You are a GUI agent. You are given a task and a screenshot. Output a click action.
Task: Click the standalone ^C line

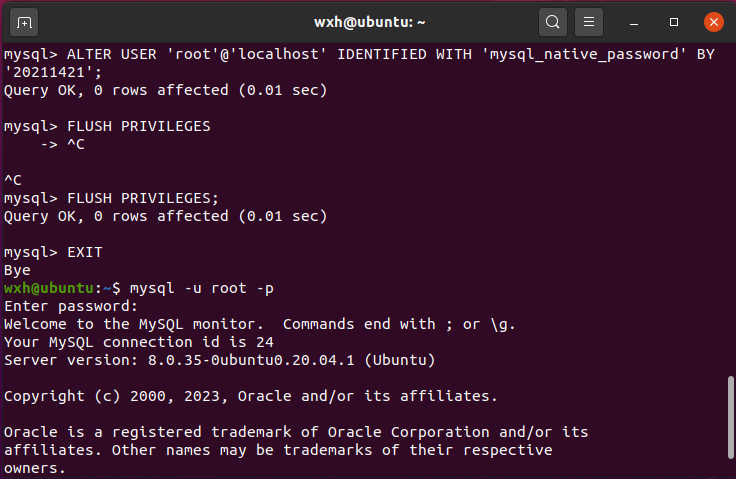pyautogui.click(x=13, y=180)
